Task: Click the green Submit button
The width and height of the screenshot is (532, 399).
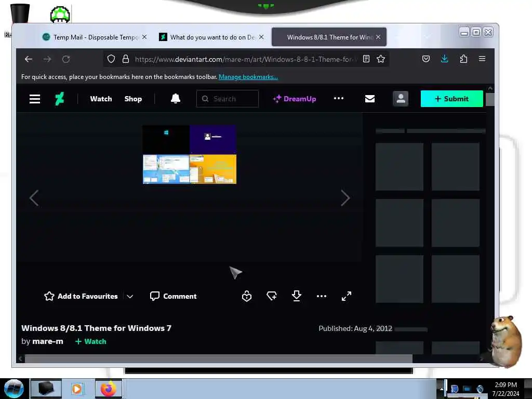Action: pos(451,99)
